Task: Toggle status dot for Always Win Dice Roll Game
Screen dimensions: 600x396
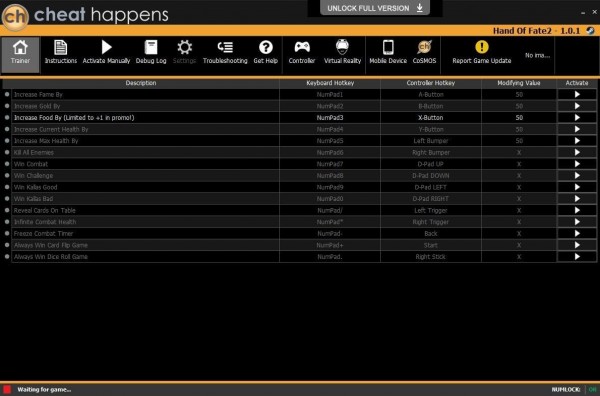Action: [7, 256]
